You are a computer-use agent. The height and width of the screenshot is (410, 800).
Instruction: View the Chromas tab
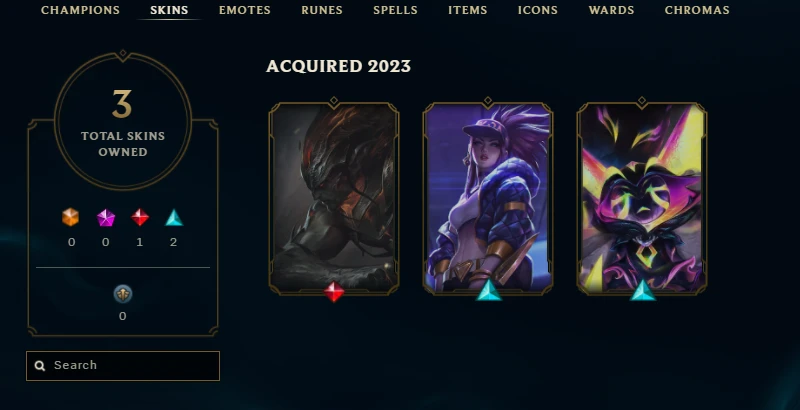point(697,10)
